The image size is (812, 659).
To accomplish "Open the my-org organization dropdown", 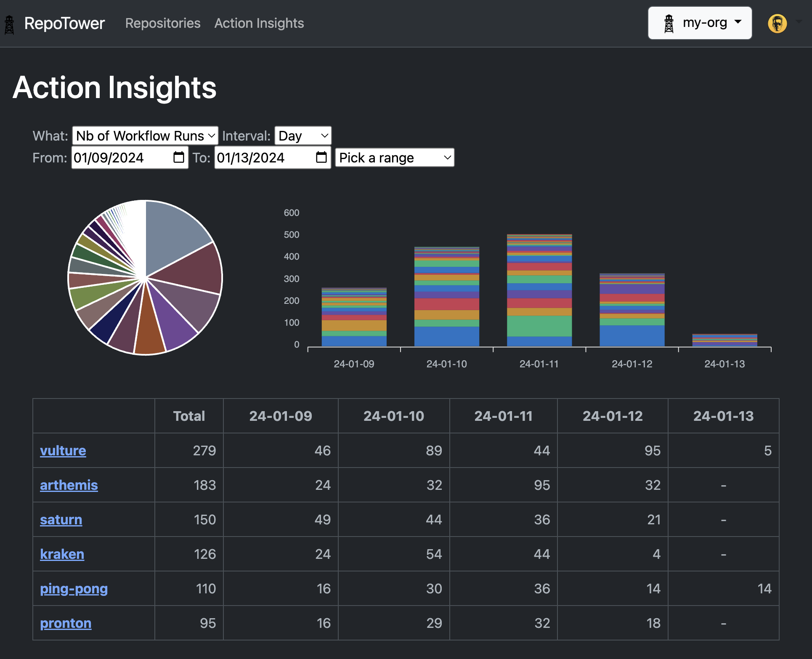I will click(700, 23).
